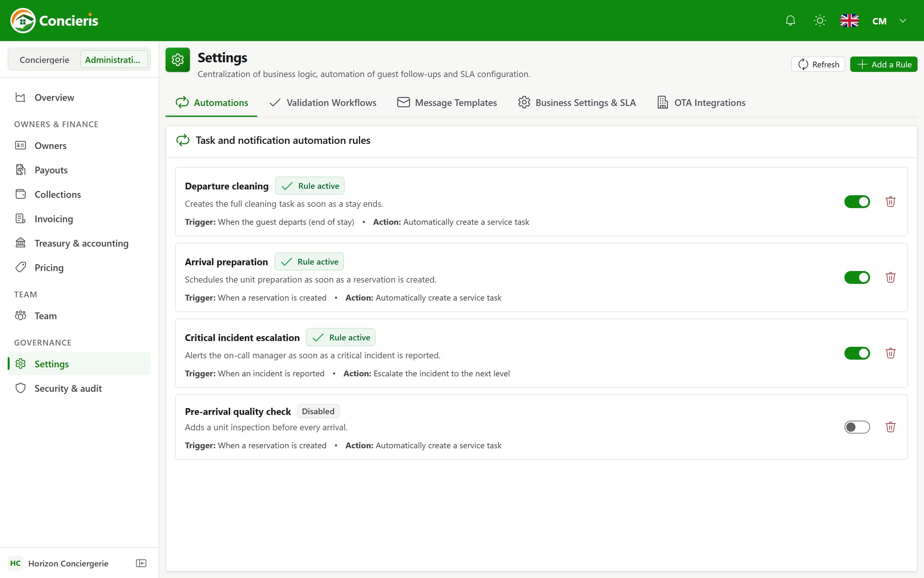924x578 pixels.
Task: Open the Horizon Conciergerie organization switcher
Action: coord(59,563)
